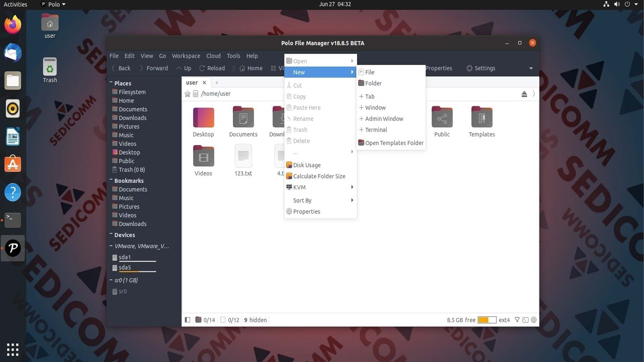Click the Reload toolbar button

212,68
